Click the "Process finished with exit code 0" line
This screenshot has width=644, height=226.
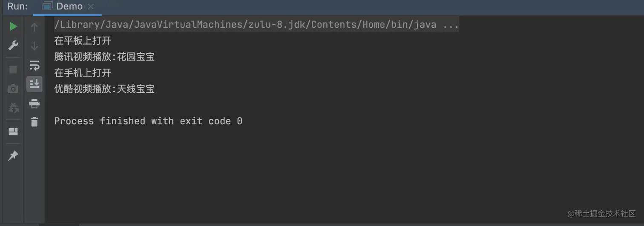coord(148,121)
